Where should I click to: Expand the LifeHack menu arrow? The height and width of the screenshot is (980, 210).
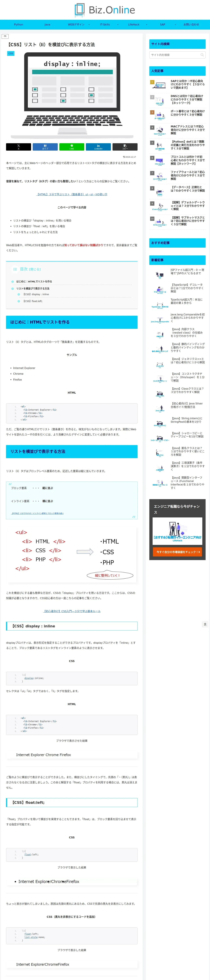146,24
